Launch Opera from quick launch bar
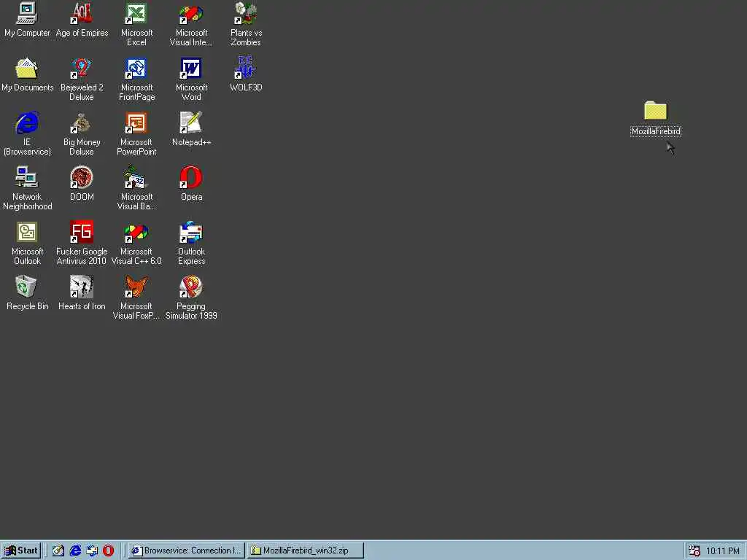Image resolution: width=747 pixels, height=560 pixels. (x=109, y=551)
